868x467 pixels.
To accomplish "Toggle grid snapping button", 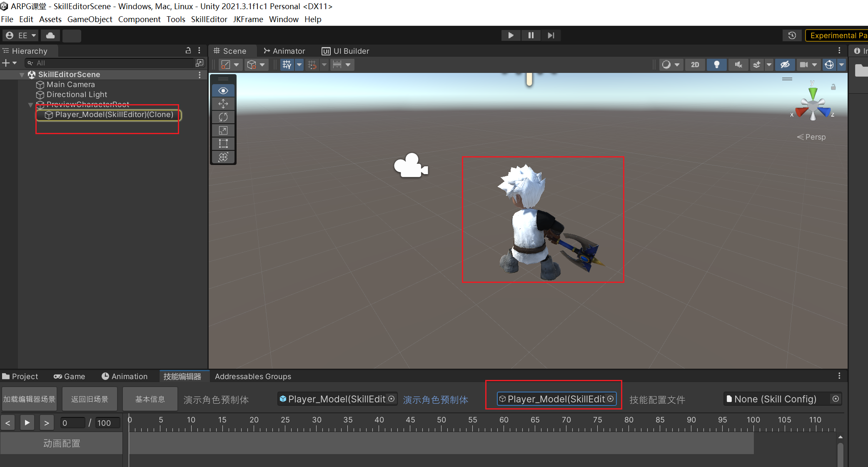I will 312,65.
